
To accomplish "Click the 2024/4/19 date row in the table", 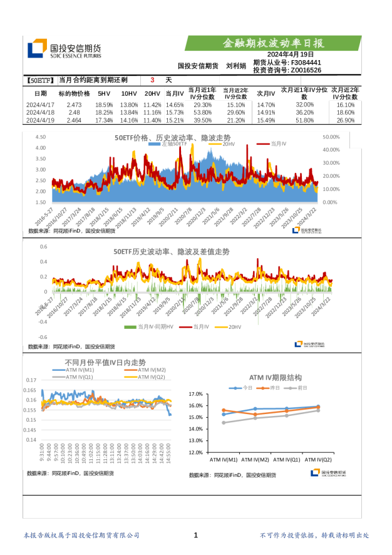I will pos(40,120).
